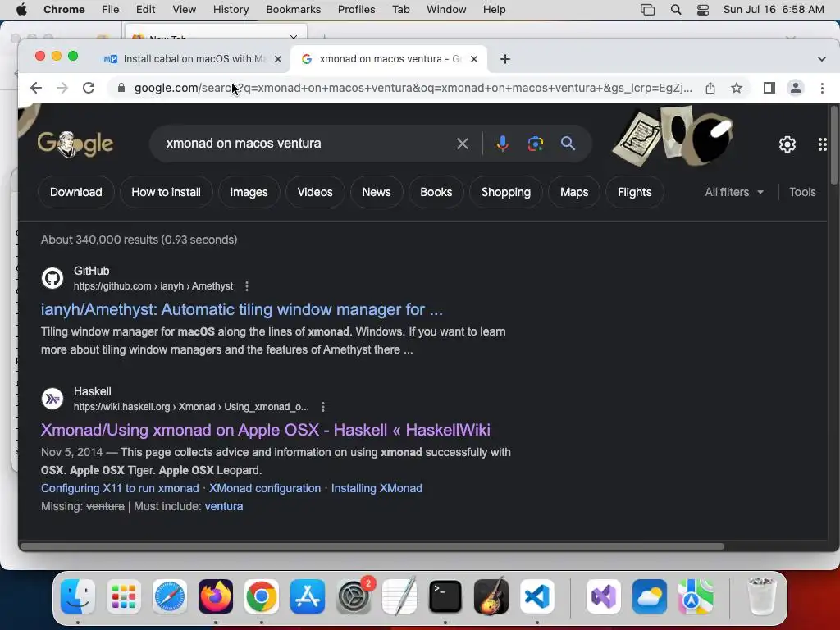Close the xmonad on macos ventura tab
The width and height of the screenshot is (840, 630).
pos(474,59)
